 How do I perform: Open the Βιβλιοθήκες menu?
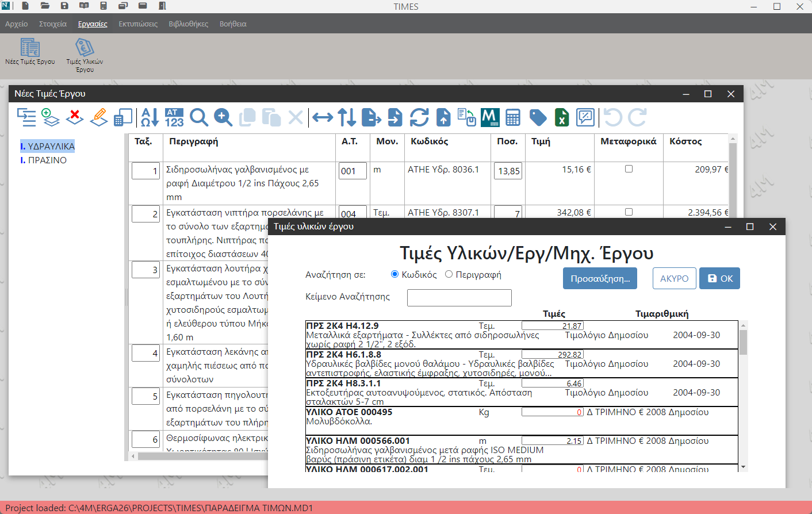[x=188, y=24]
